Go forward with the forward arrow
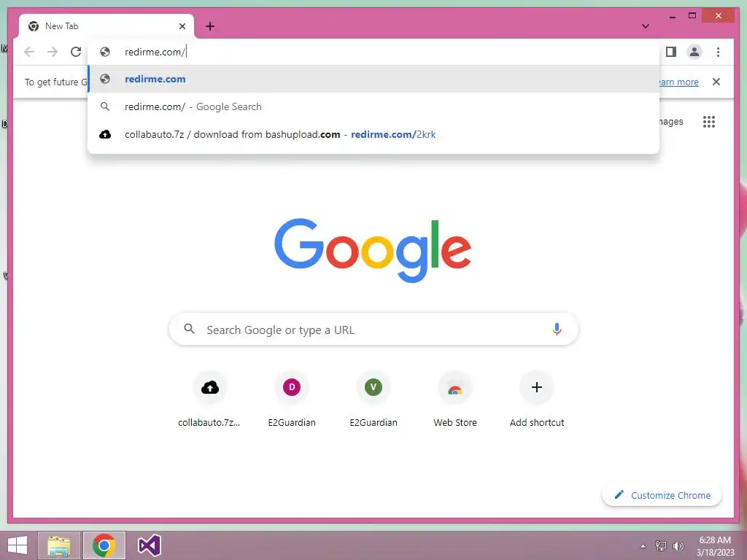Image resolution: width=747 pixels, height=560 pixels. click(53, 52)
